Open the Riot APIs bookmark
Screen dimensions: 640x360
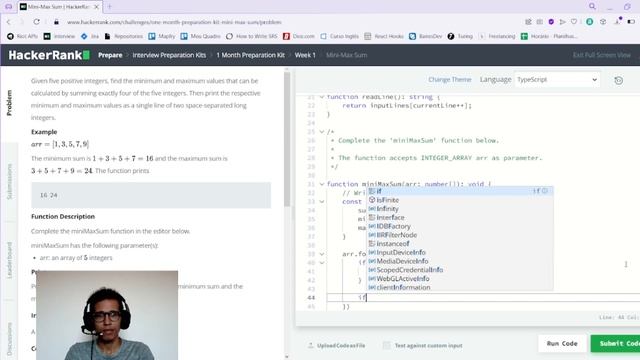22,36
